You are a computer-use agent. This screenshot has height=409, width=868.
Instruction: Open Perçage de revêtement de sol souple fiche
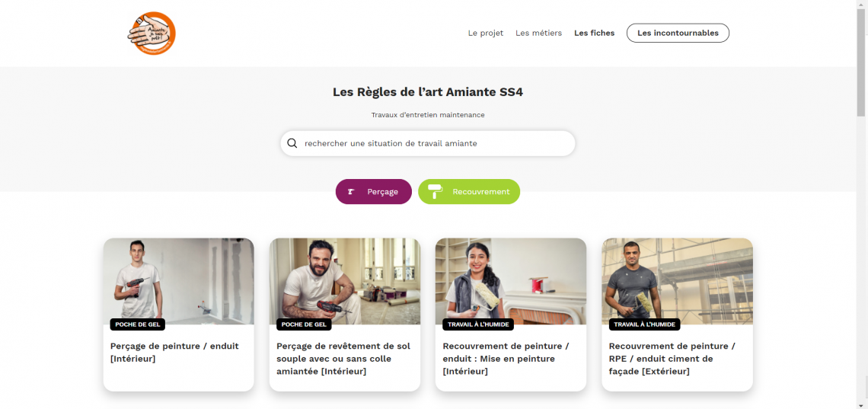click(343, 358)
